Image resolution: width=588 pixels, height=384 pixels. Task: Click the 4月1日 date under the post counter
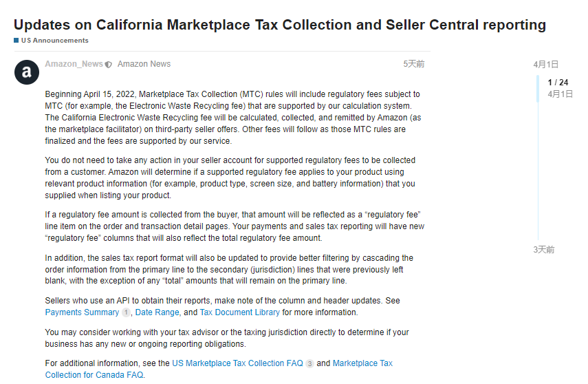coord(560,94)
